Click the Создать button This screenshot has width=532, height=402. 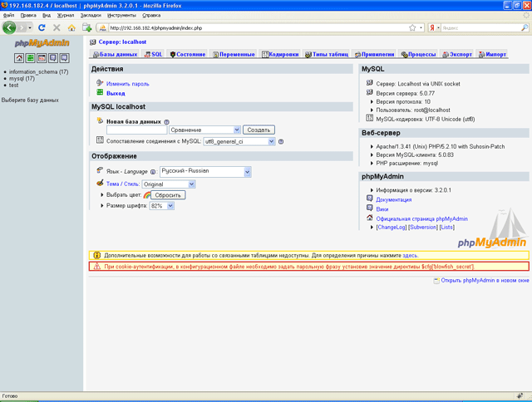259,130
